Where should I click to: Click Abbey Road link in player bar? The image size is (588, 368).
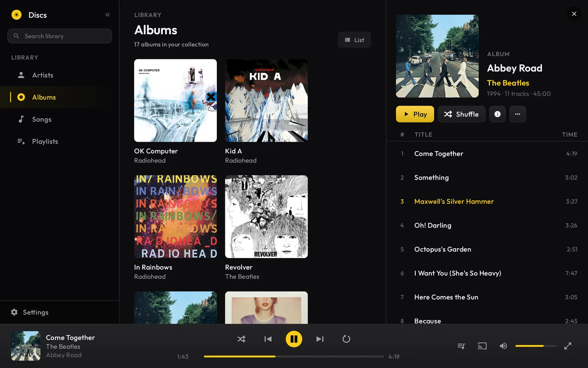pyautogui.click(x=64, y=355)
